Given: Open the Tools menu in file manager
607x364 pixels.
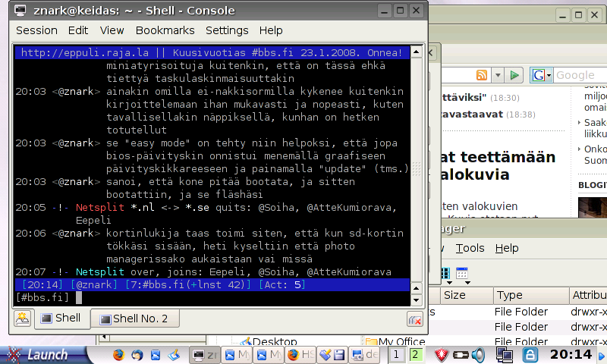Looking at the screenshot, I should [470, 248].
